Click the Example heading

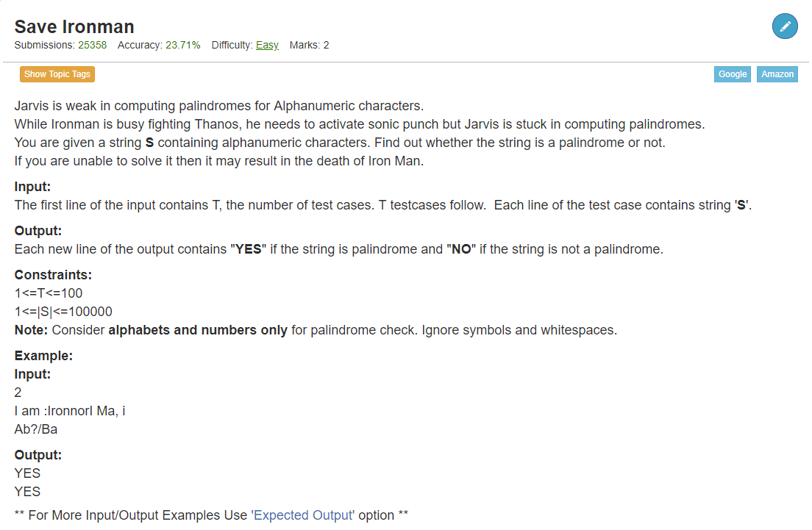pos(43,356)
